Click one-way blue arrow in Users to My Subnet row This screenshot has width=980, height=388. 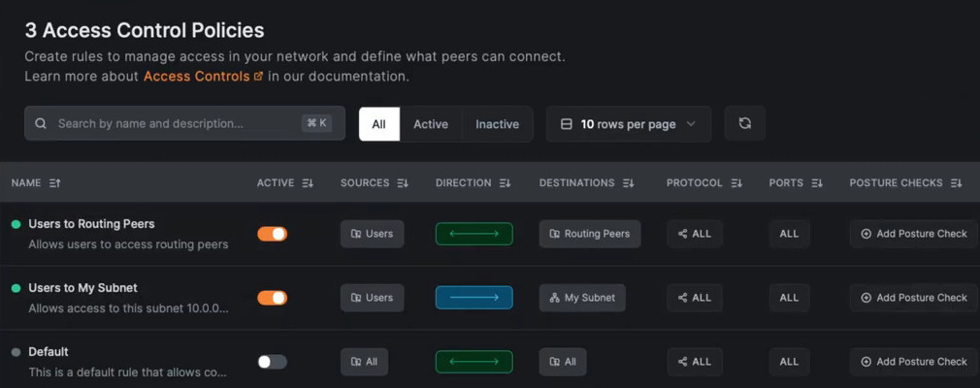point(474,298)
